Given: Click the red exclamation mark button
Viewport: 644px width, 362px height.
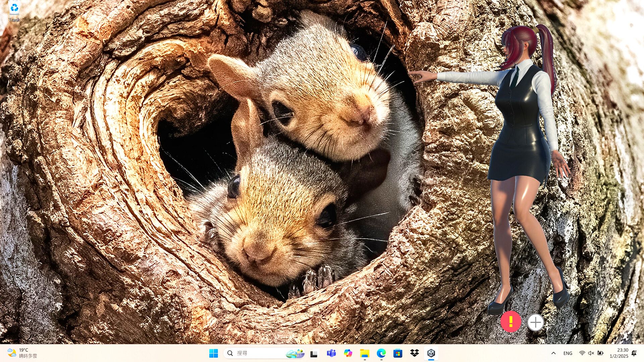Looking at the screenshot, I should 511,322.
